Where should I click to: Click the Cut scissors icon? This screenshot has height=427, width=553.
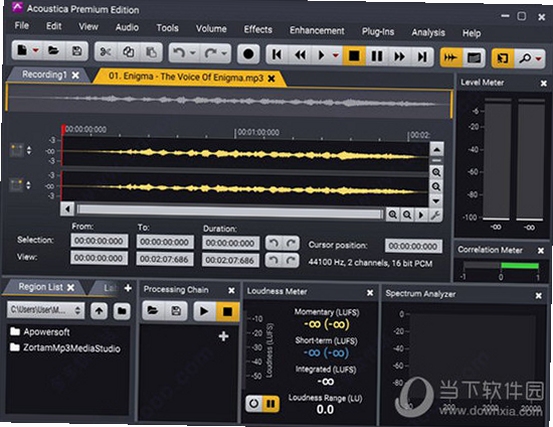[x=105, y=52]
